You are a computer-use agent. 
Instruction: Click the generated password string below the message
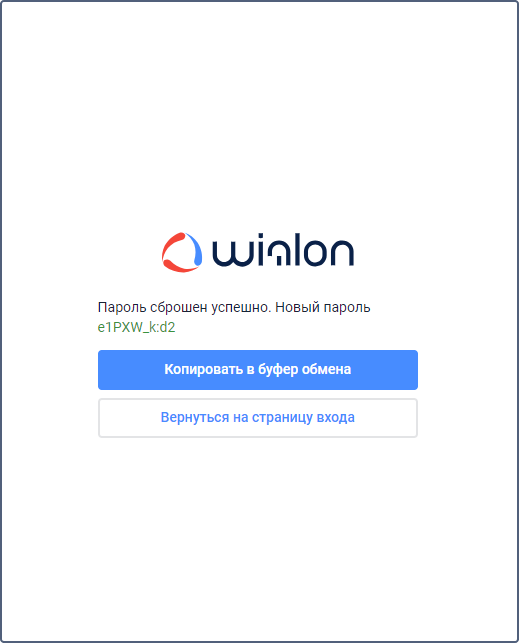137,327
